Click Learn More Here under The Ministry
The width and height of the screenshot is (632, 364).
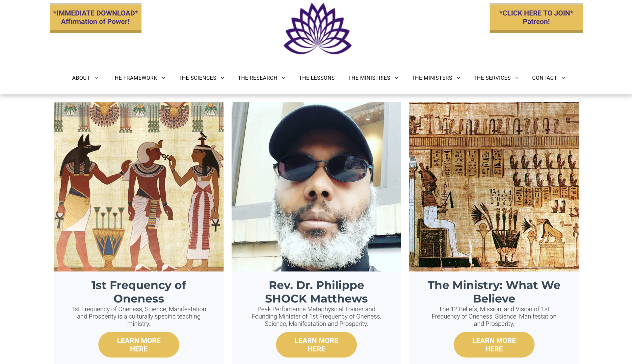click(494, 345)
